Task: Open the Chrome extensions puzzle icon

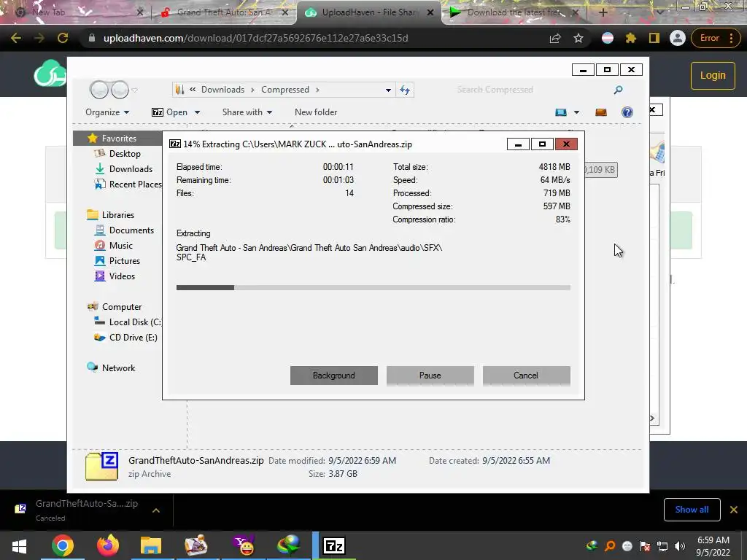Action: click(631, 38)
